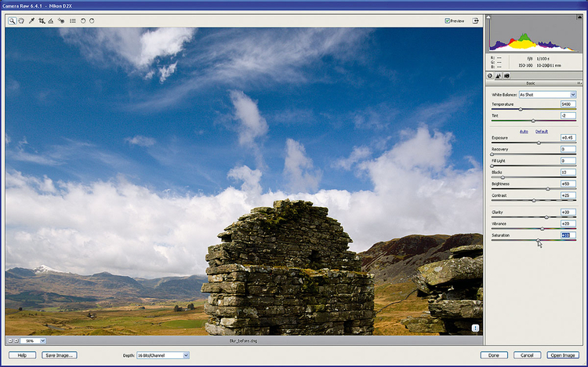
Task: Click the Vibrance value field
Action: 568,223
